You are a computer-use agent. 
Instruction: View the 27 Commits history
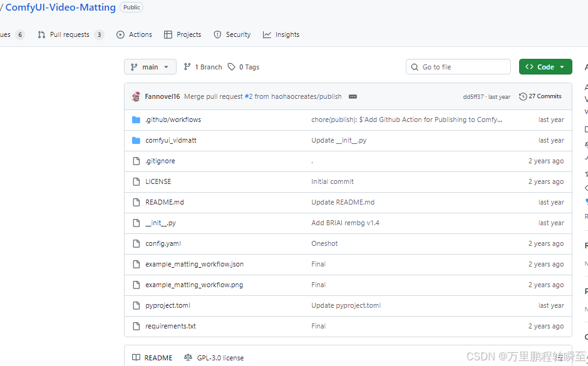pos(540,96)
